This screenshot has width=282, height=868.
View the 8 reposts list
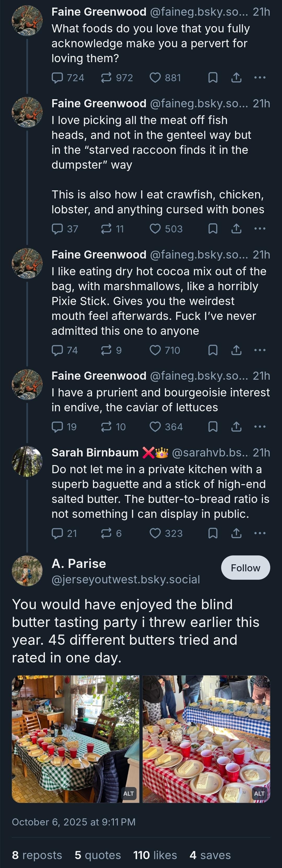pyautogui.click(x=37, y=855)
